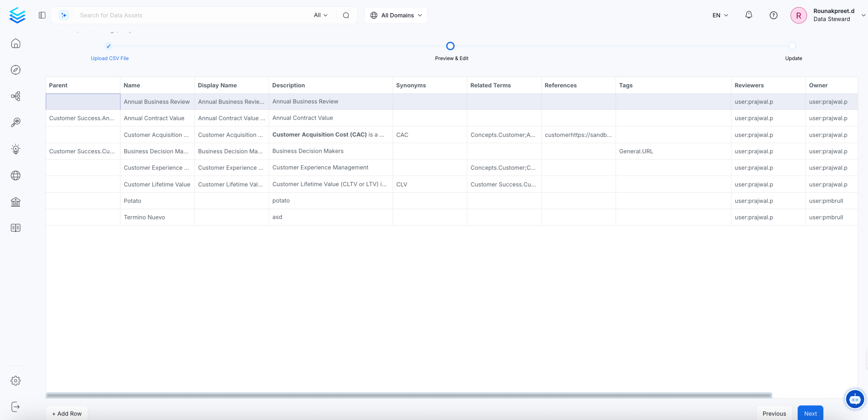Open the EN language dropdown
The height and width of the screenshot is (420, 868).
(x=720, y=15)
